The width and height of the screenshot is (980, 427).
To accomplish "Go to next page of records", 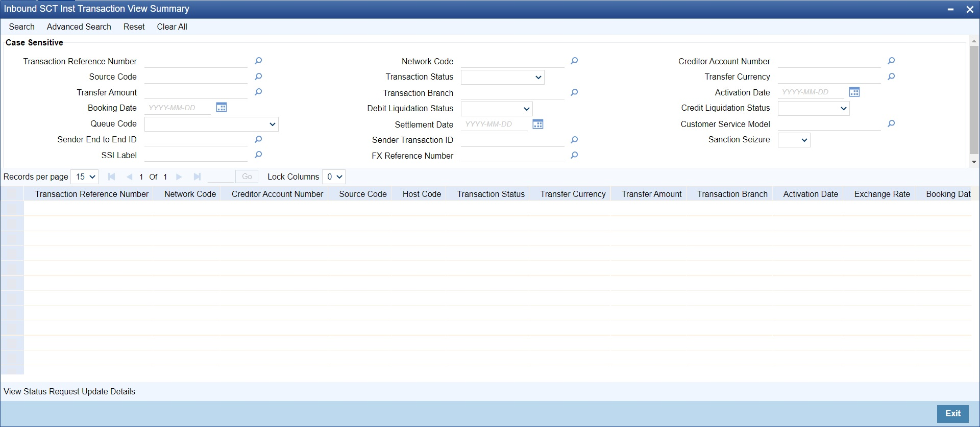I will coord(179,177).
